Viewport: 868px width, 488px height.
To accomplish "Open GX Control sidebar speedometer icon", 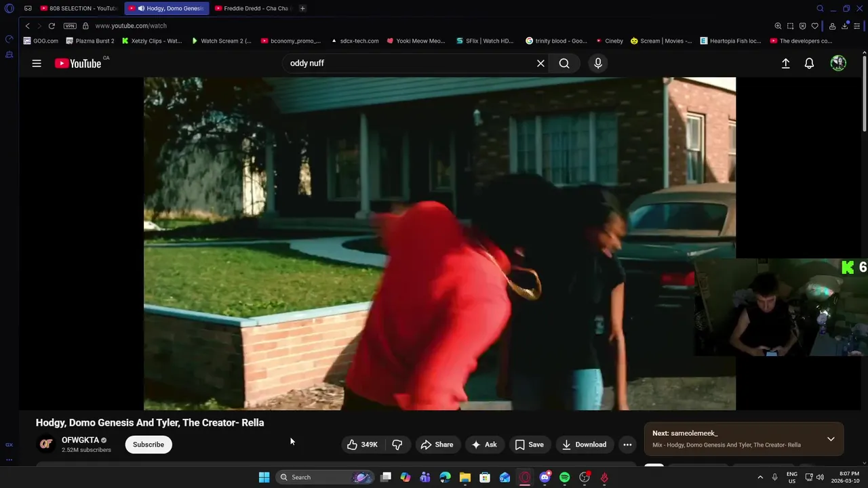I will (x=9, y=39).
